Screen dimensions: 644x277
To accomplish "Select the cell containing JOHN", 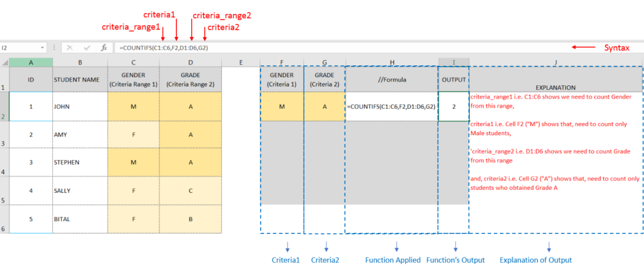I will point(80,107).
